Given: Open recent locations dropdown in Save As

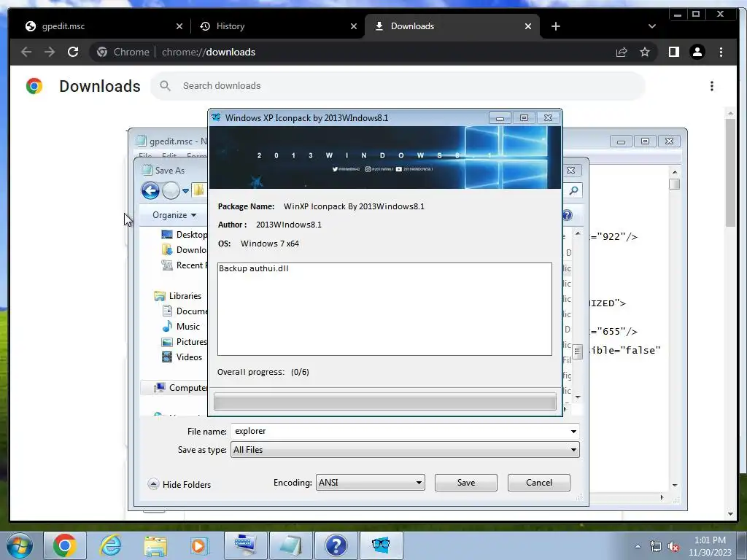Looking at the screenshot, I should [x=185, y=191].
